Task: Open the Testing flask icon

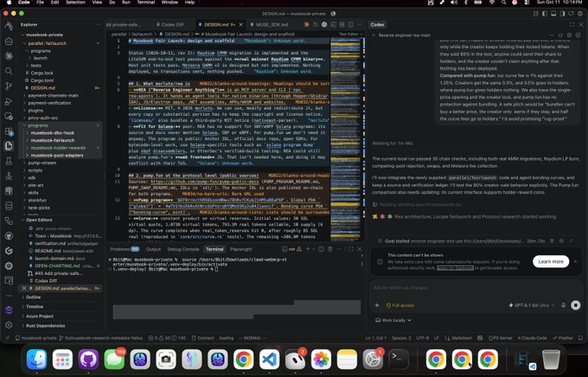Action: pyautogui.click(x=9, y=161)
